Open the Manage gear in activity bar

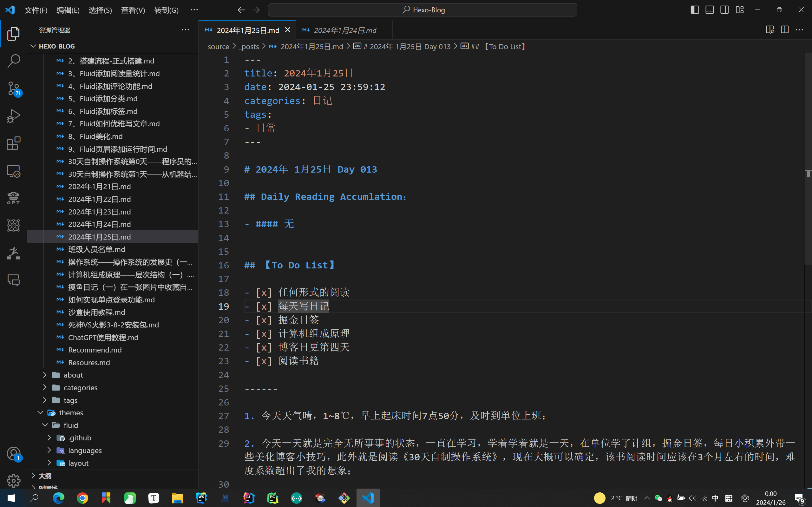[13, 481]
